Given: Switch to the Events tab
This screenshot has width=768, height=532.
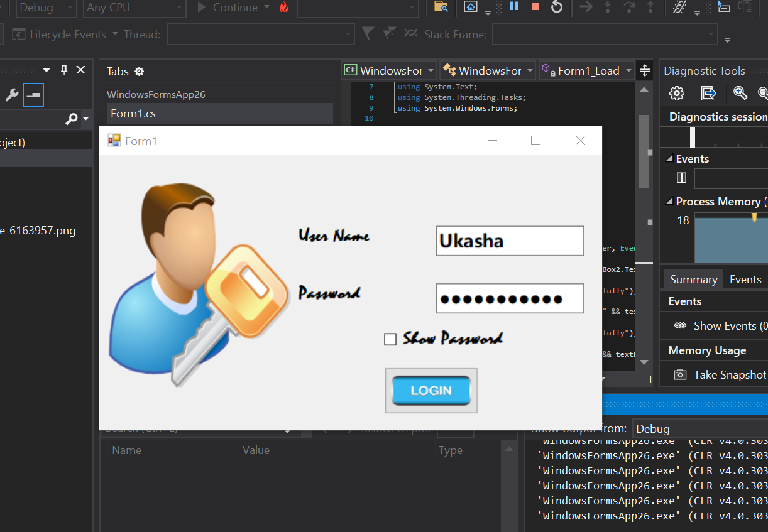Looking at the screenshot, I should point(745,279).
